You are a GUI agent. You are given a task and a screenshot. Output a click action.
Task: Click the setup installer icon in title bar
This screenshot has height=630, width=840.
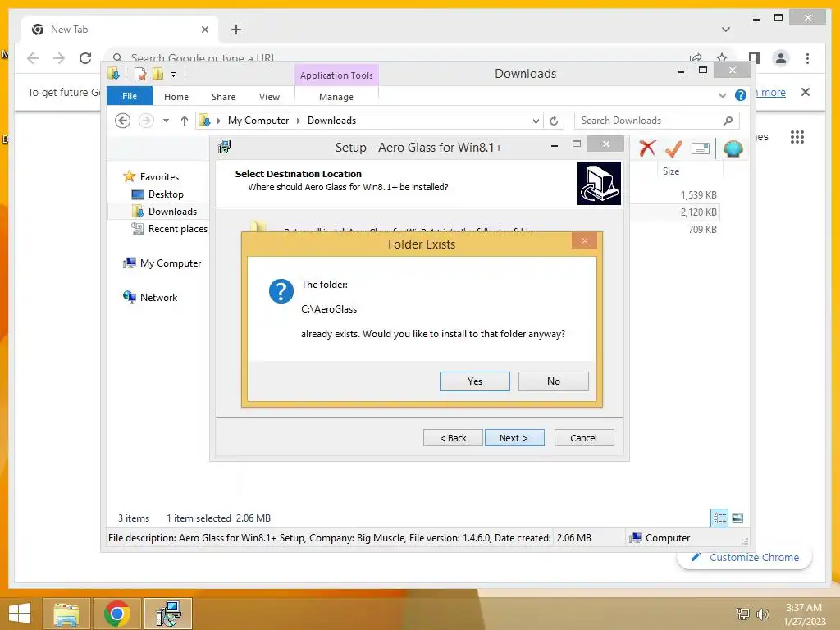[x=225, y=147]
